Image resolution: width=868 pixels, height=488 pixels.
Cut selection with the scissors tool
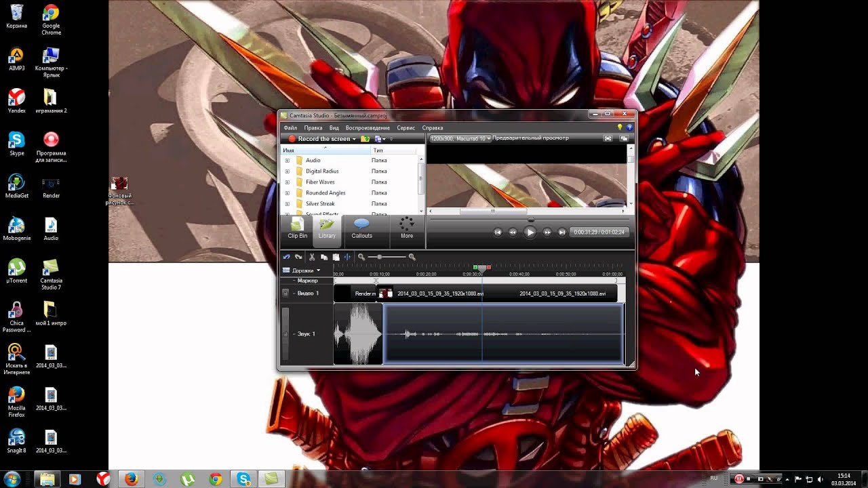coord(312,257)
